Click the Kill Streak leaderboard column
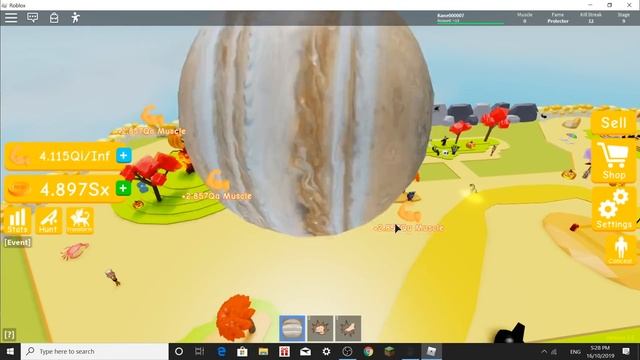 [x=591, y=18]
